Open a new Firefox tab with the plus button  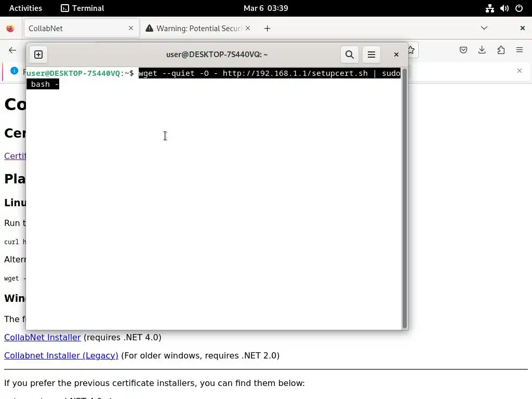(x=268, y=29)
